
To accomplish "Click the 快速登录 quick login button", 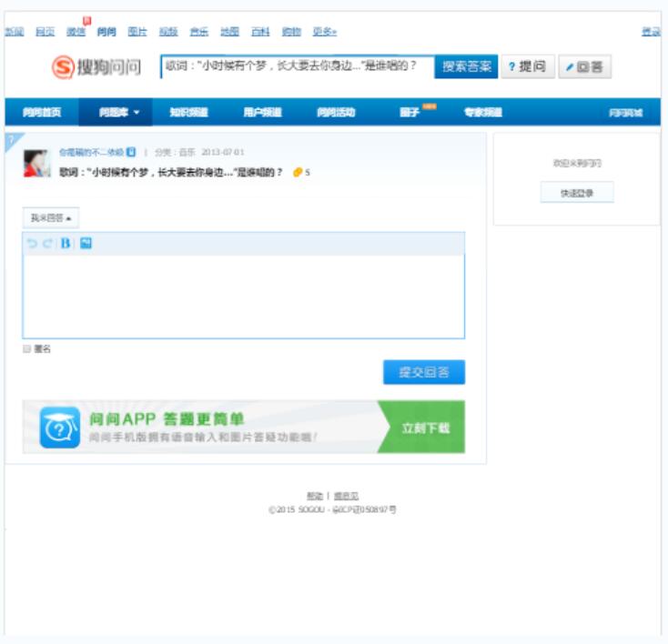I will 577,193.
